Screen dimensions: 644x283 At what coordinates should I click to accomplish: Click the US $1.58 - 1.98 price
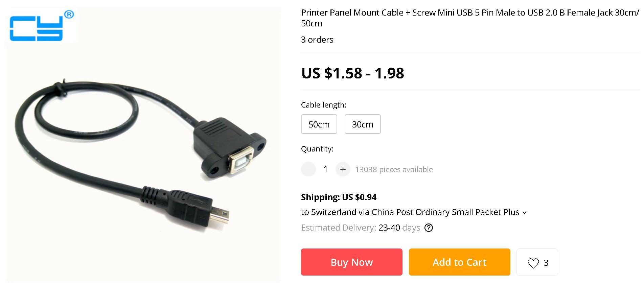pyautogui.click(x=352, y=73)
